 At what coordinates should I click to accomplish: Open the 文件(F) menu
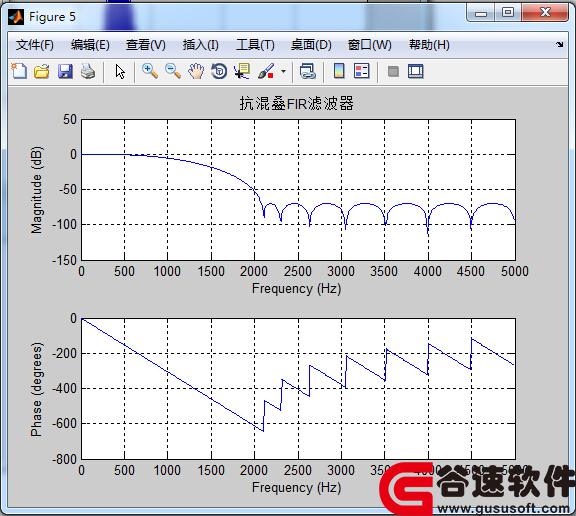point(35,45)
